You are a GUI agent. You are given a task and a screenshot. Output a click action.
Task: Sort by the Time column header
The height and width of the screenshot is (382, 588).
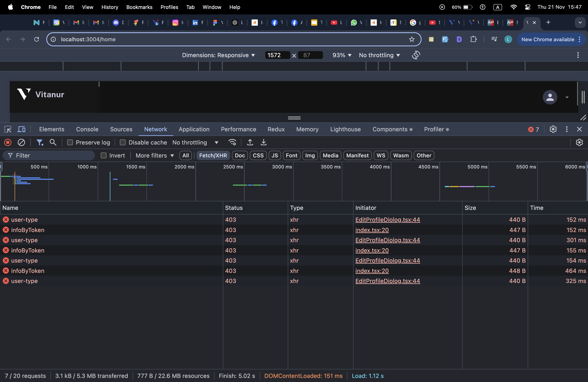558,208
